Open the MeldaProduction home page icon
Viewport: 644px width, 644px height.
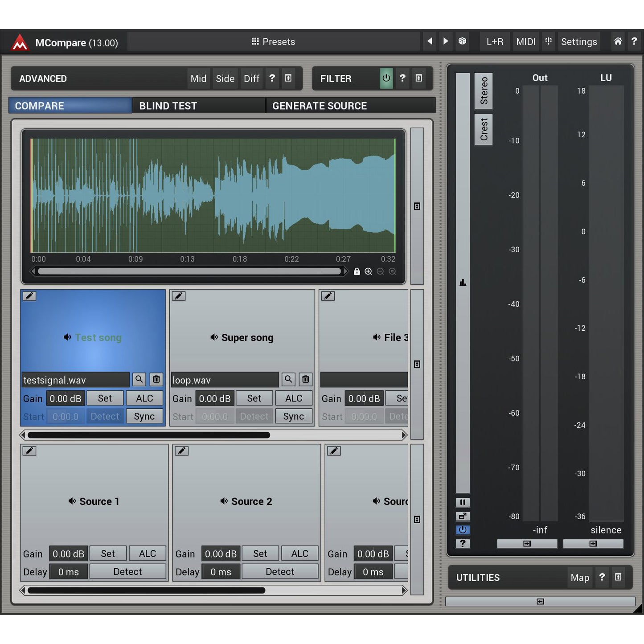tap(618, 41)
